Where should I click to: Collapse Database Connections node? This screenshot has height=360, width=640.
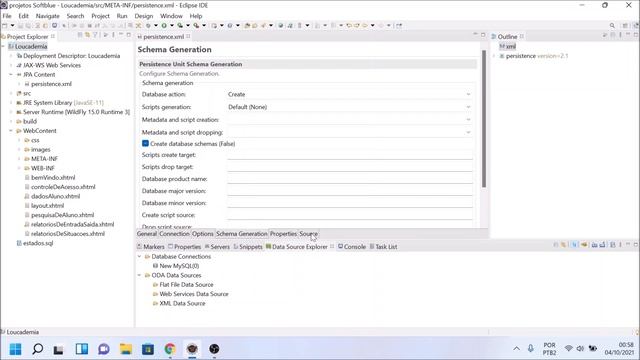pos(140,256)
